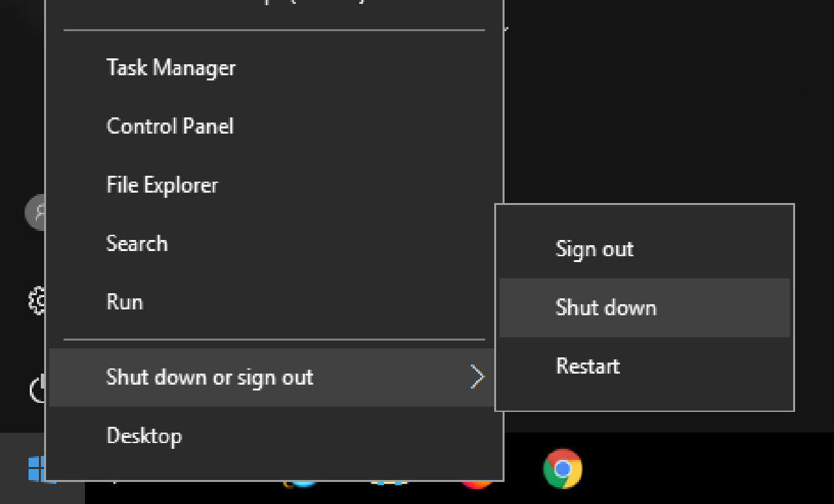The height and width of the screenshot is (504, 834).
Task: Select Shut down or sign out
Action: tap(274, 377)
